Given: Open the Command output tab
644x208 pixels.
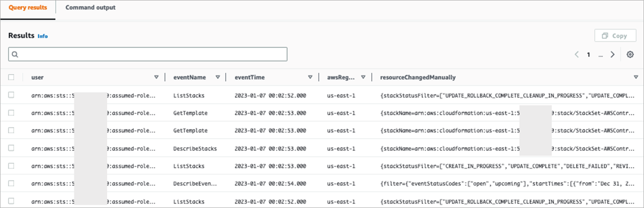Looking at the screenshot, I should 91,8.
